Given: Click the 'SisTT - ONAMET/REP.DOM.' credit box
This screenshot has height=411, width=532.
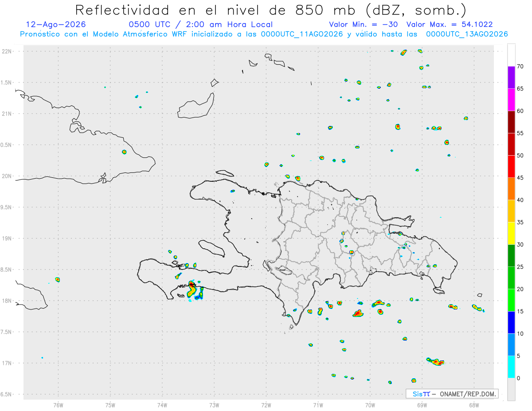Looking at the screenshot, I should (x=452, y=394).
